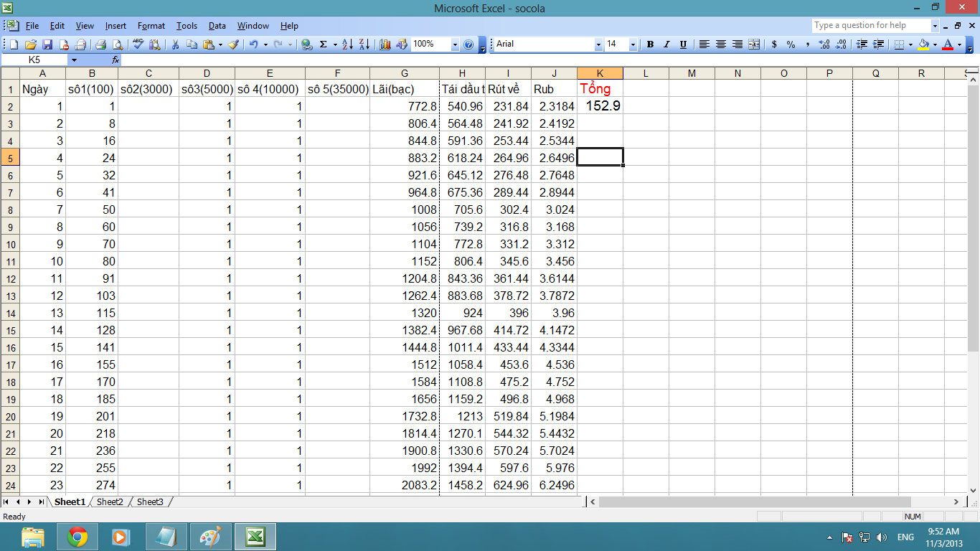980x551 pixels.
Task: Open the font size dropdown
Action: [633, 44]
